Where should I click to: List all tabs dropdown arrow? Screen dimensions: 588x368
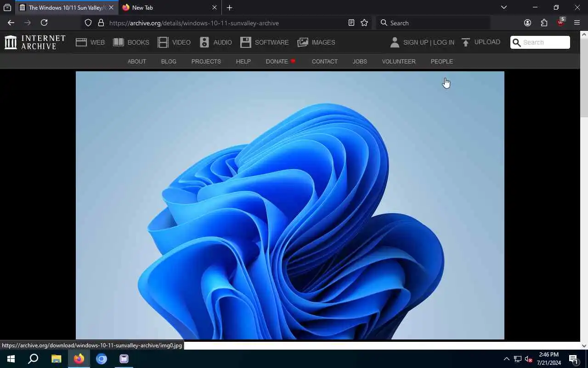pyautogui.click(x=504, y=7)
